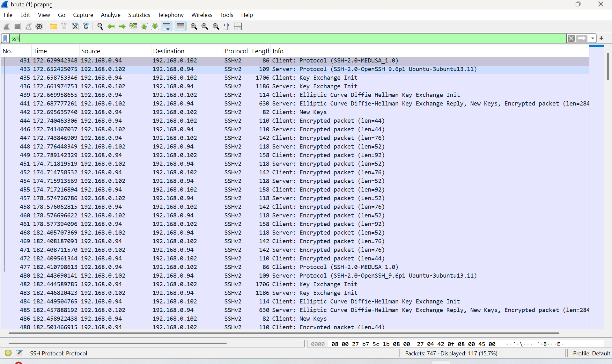612x364 pixels.
Task: Open the Find Packet tool
Action: click(100, 26)
